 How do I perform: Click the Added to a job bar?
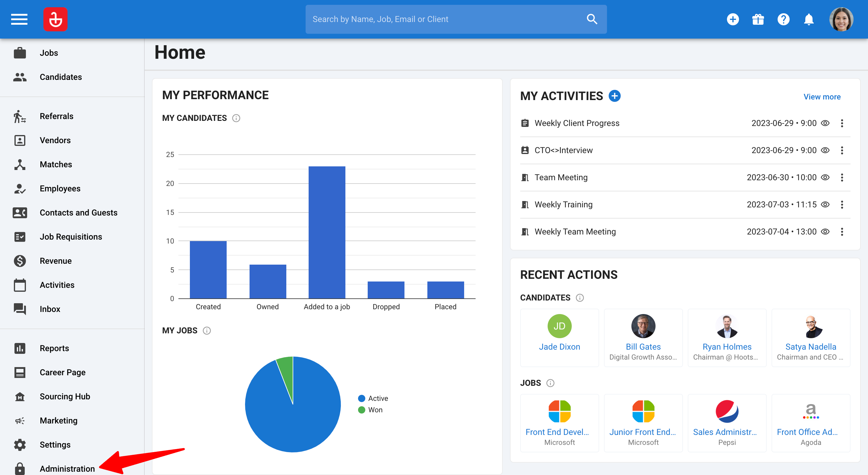pyautogui.click(x=327, y=232)
